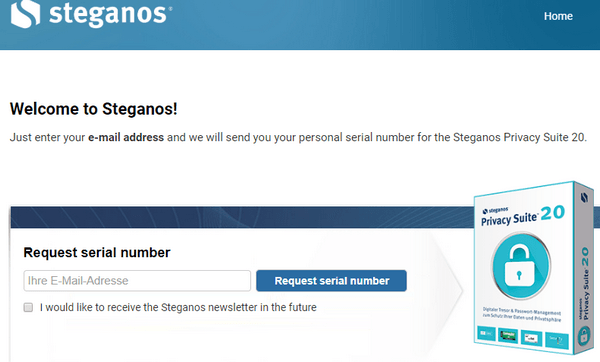Focus the Ihre E-Mail-Adresse input field
600x362 pixels.
(x=137, y=280)
